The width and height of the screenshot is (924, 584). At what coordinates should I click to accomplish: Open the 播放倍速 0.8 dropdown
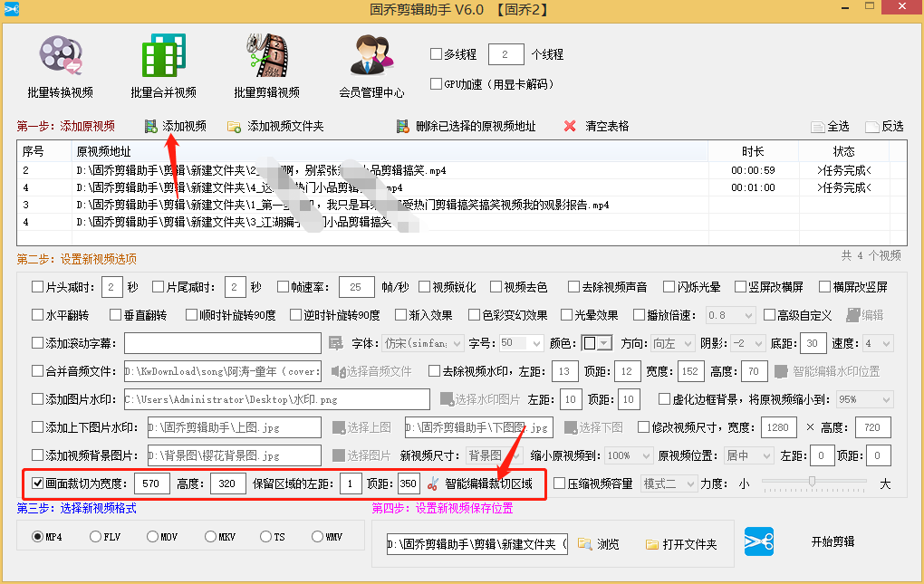[731, 315]
